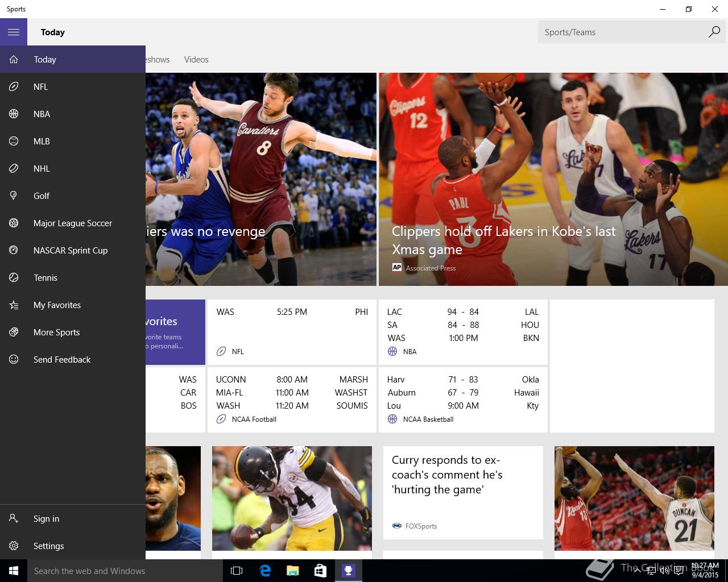This screenshot has height=582, width=728.
Task: Click the Sports trophy taskbar icon
Action: (x=348, y=571)
